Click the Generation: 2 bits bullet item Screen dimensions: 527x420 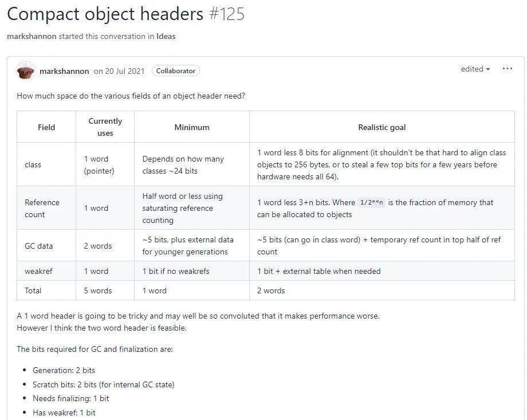(x=64, y=370)
